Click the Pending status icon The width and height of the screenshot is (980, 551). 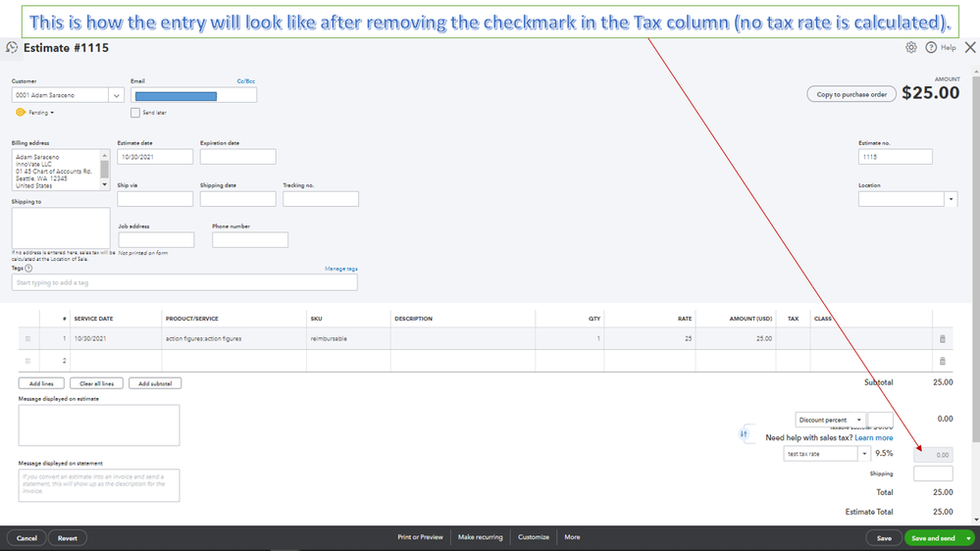click(x=21, y=113)
